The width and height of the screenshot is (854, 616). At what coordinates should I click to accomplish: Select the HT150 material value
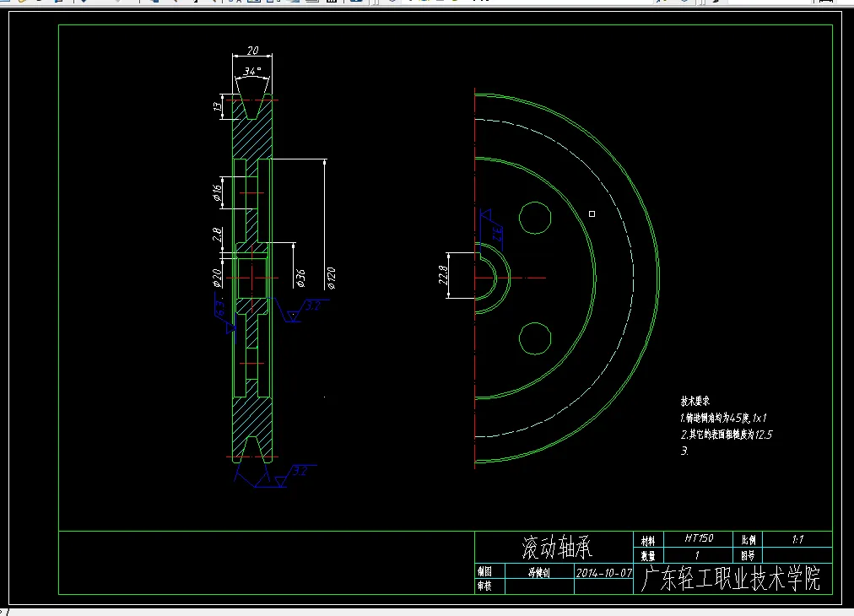[x=699, y=538]
